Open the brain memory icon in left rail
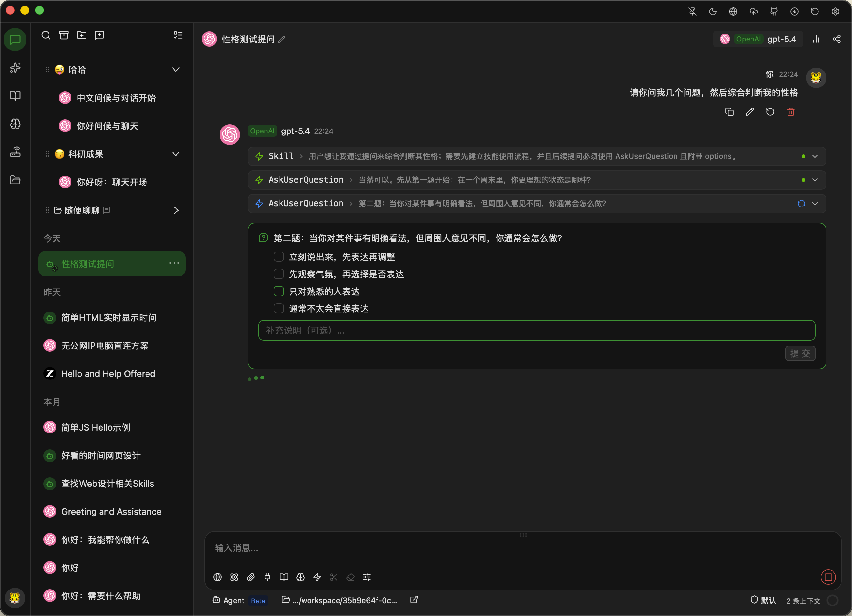 (x=15, y=124)
